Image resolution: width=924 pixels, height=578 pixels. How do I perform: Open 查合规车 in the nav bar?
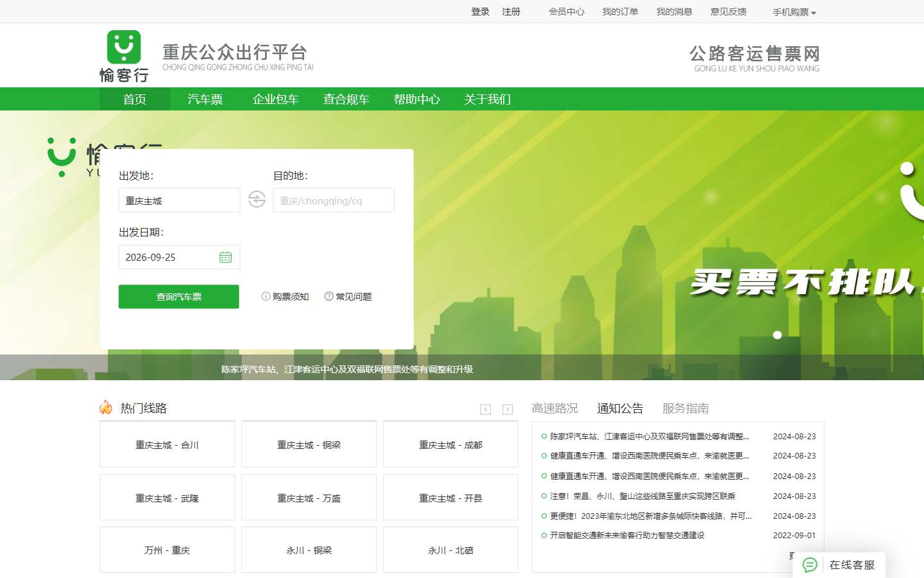[x=346, y=99]
